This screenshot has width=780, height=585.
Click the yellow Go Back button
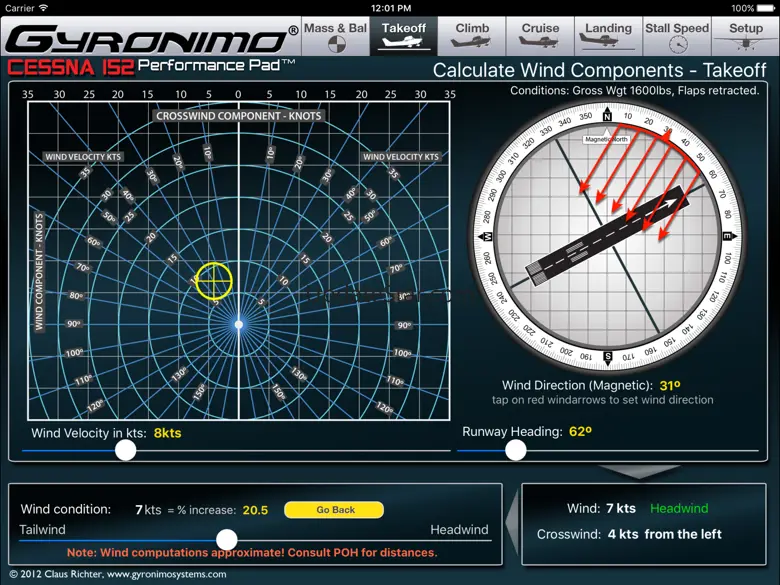point(334,510)
